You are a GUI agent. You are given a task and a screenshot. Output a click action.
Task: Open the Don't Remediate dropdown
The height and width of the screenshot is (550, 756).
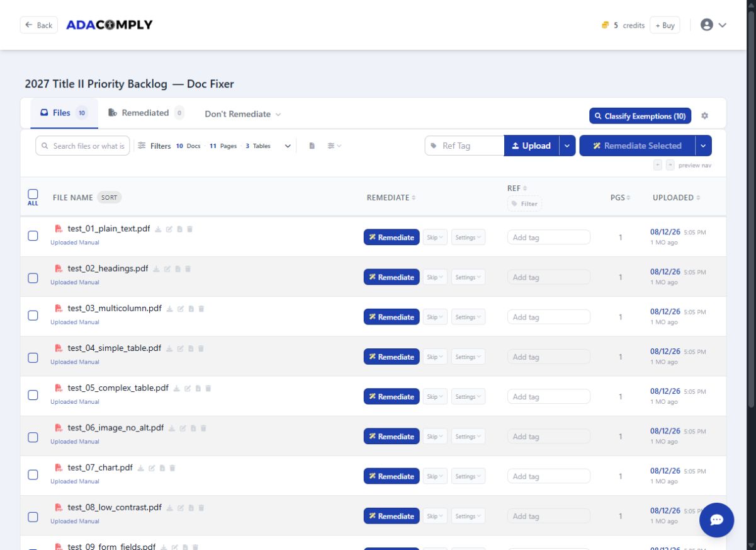(242, 114)
